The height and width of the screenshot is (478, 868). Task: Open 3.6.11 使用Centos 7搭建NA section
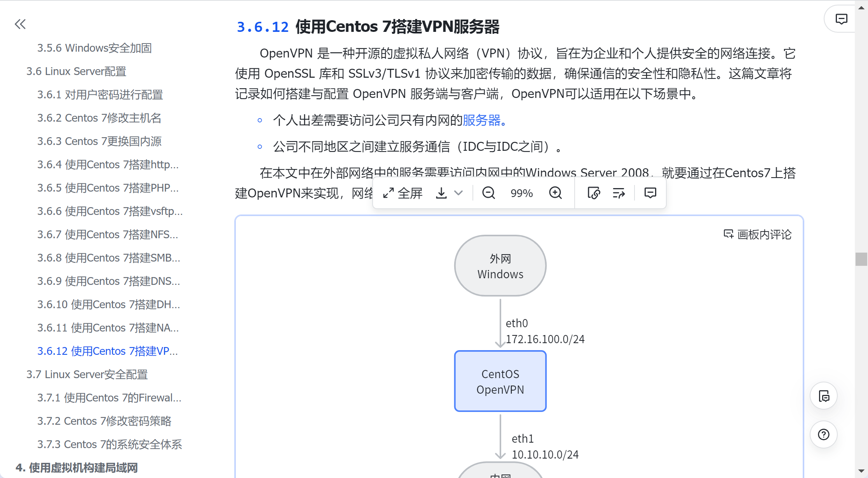(x=108, y=328)
